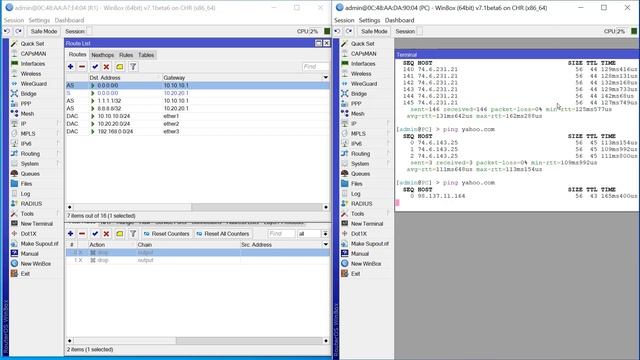Open Dashboard menu in PC window
Screen dimensions: 640x360
click(x=399, y=20)
